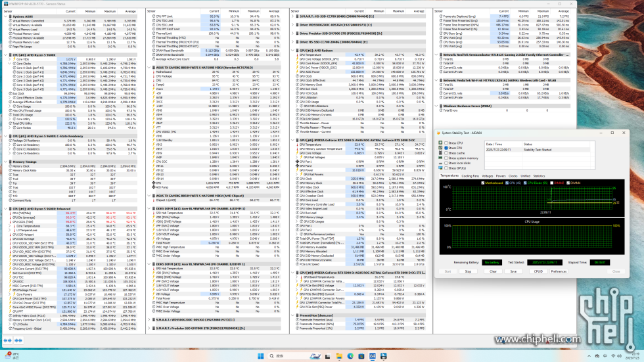Collapse the CPU [#0]: AMD Ryzen 5 9600X group
Image resolution: width=644 pixels, height=362 pixels.
click(x=5, y=55)
